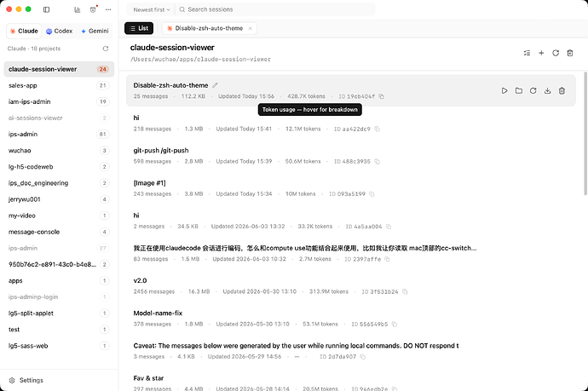Copy session ID 4a5aa004

(389, 227)
